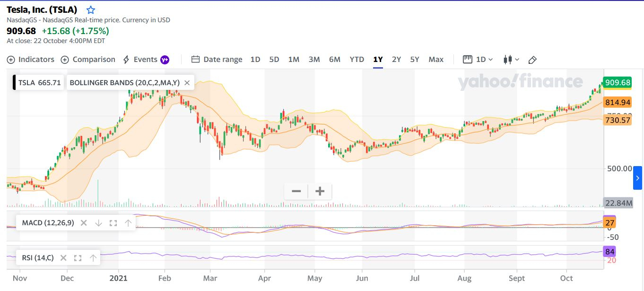
Task: Move the RSI panel up
Action: point(93,258)
